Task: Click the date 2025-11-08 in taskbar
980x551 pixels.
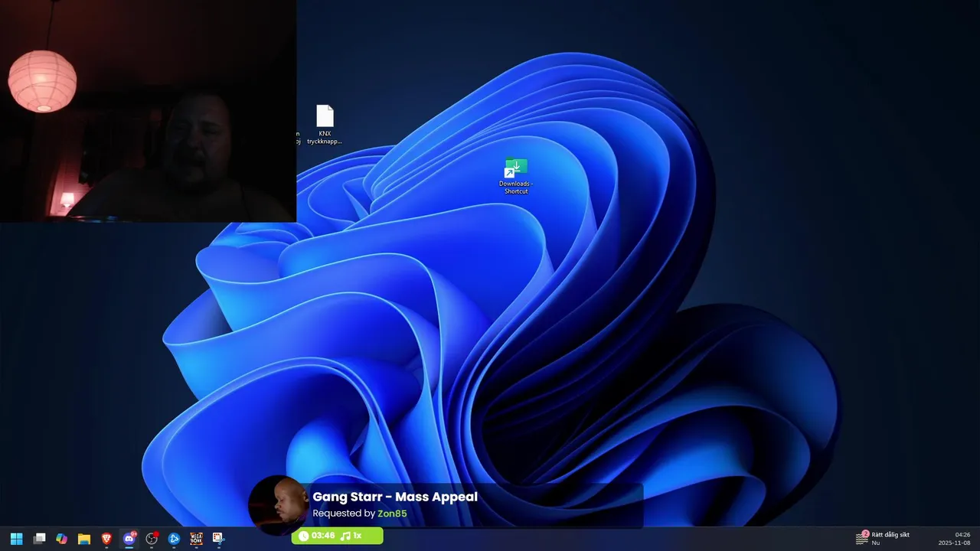Action: coord(955,543)
